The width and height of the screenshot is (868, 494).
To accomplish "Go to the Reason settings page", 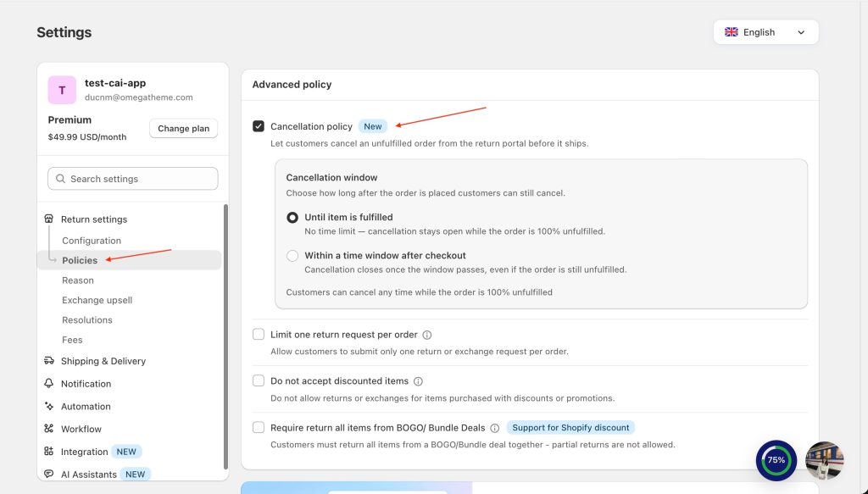I will [x=78, y=280].
